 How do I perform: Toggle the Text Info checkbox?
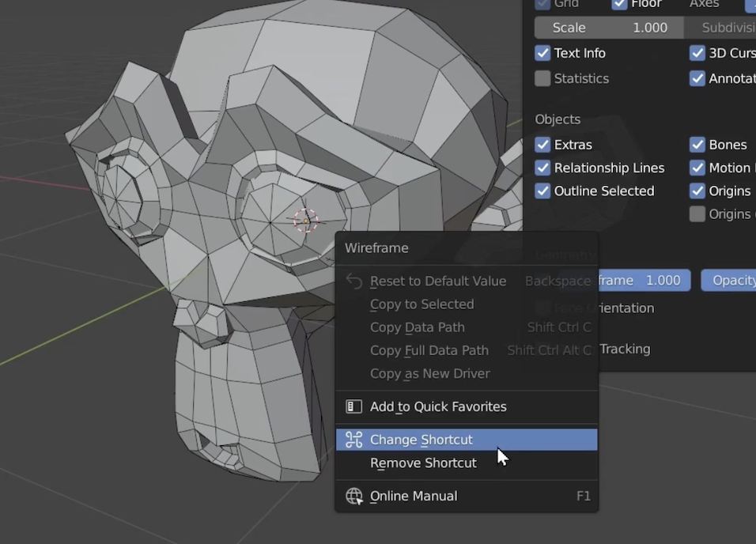542,53
